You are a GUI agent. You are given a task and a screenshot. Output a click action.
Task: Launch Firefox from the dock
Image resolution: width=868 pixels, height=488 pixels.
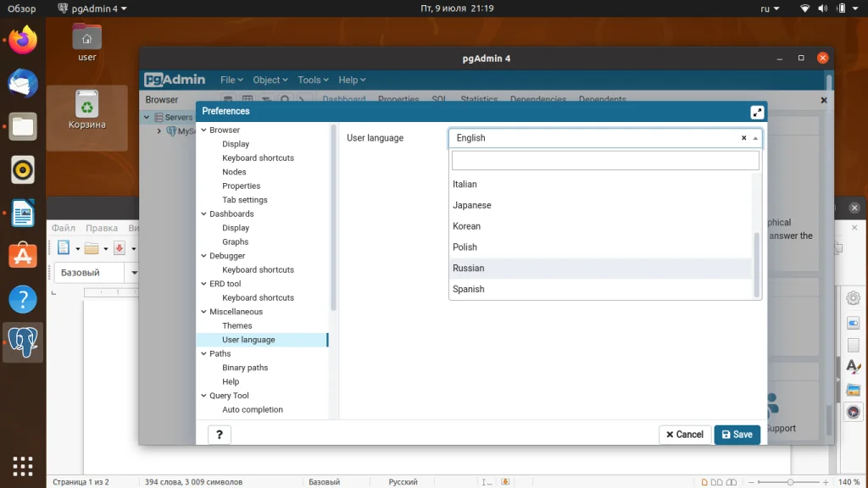tap(22, 38)
